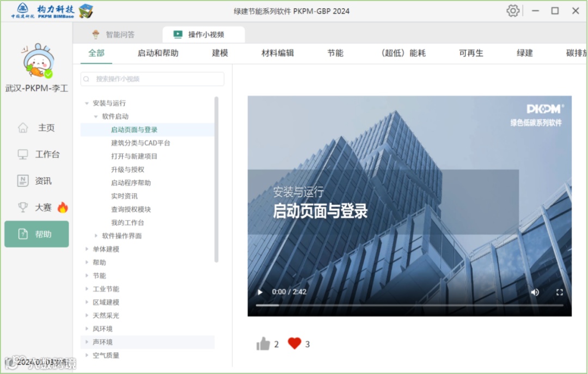Click the 操作小视频 video icon
This screenshot has width=588, height=374.
pyautogui.click(x=177, y=34)
